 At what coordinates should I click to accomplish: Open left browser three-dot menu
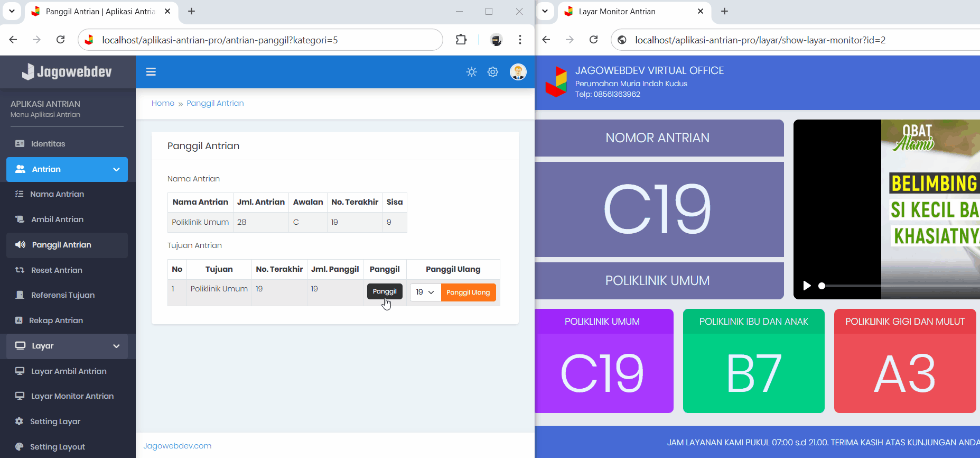(520, 40)
